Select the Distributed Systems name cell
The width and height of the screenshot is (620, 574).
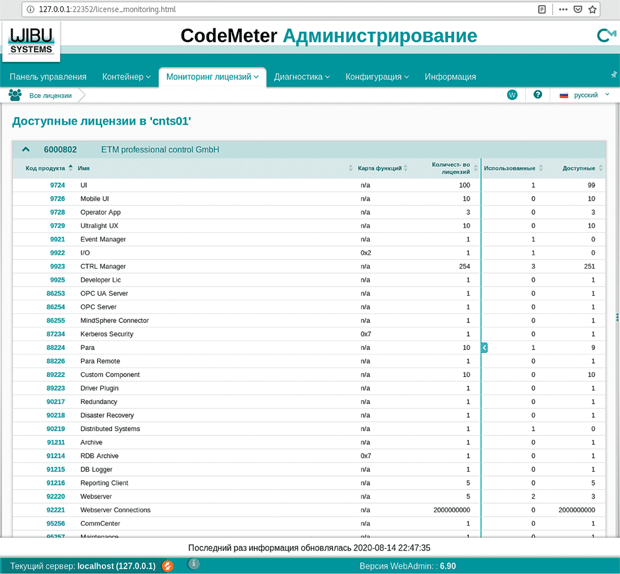point(110,429)
